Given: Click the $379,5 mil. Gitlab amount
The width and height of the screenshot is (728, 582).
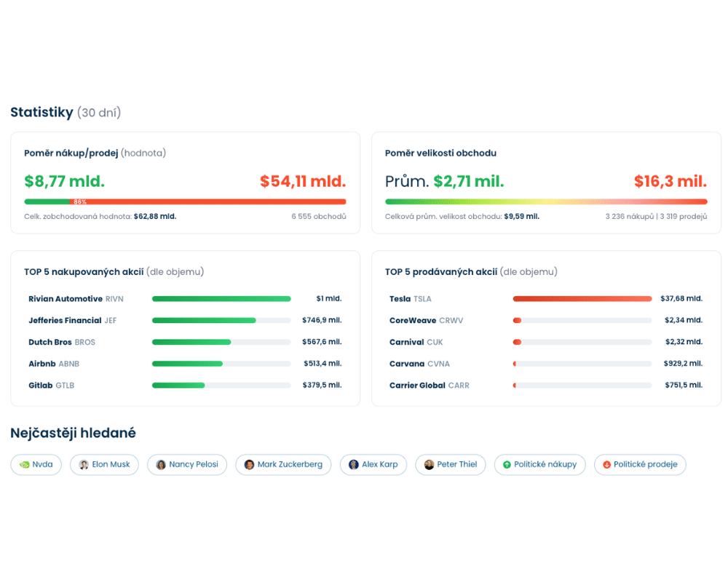Looking at the screenshot, I should pos(323,386).
